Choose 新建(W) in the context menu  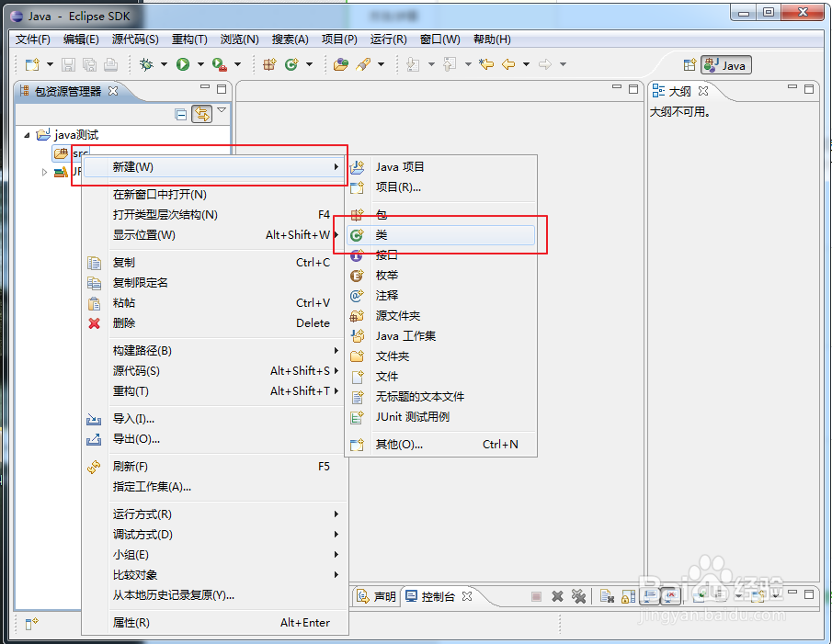point(213,167)
